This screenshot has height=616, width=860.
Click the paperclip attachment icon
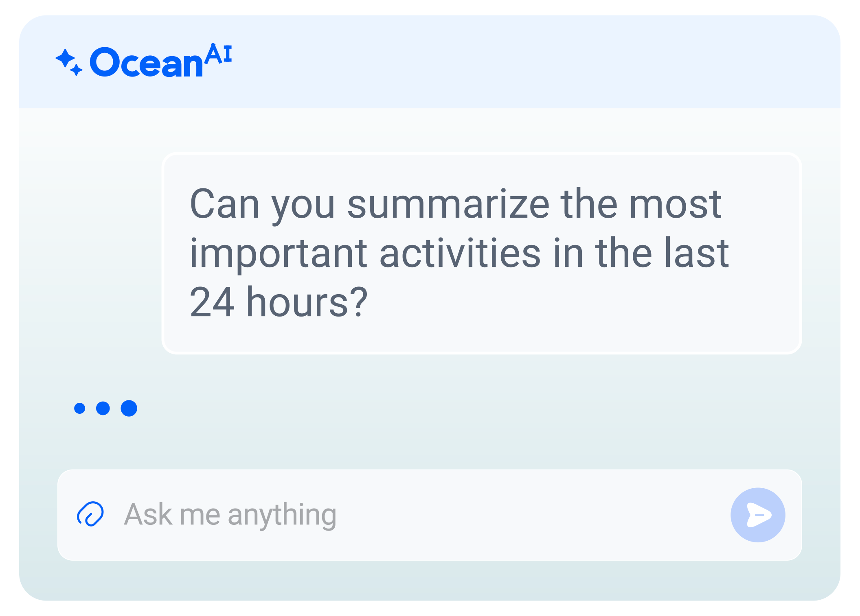[x=90, y=514]
